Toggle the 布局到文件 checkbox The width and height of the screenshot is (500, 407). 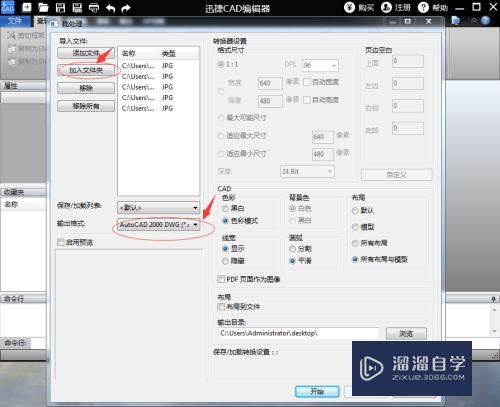pos(221,307)
